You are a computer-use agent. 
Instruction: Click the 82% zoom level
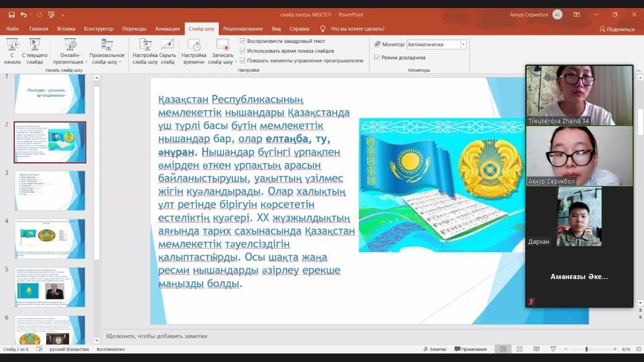pos(626,349)
